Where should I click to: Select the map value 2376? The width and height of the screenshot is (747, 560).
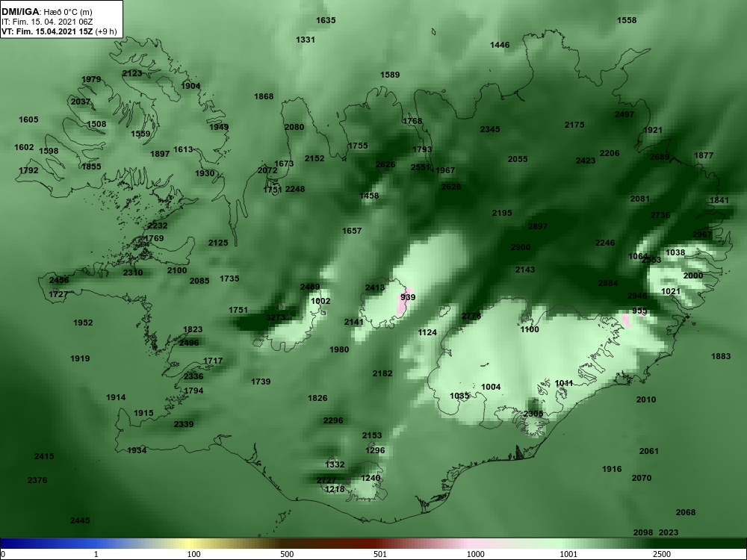pos(37,480)
